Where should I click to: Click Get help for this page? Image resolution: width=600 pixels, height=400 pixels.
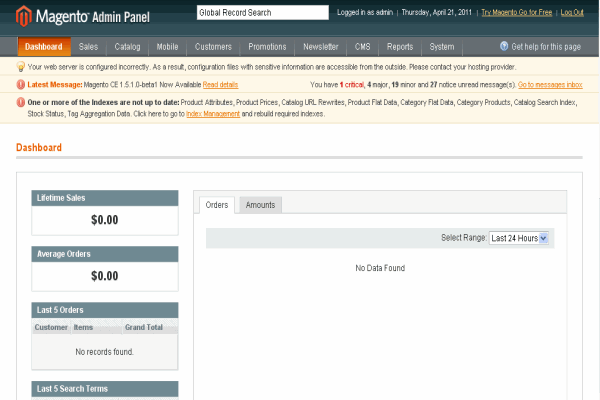(546, 47)
